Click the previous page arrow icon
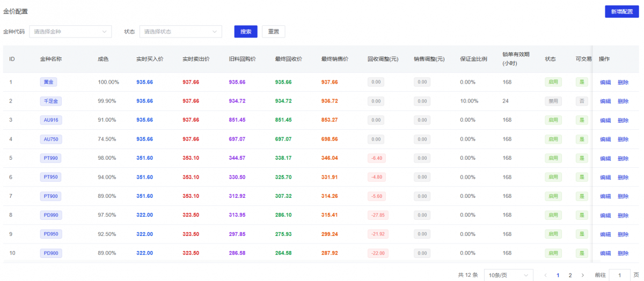This screenshot has width=644, height=281. 545,275
